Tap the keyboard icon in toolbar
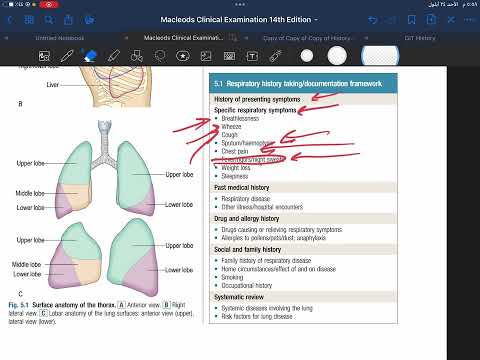The image size is (480, 360). [229, 56]
